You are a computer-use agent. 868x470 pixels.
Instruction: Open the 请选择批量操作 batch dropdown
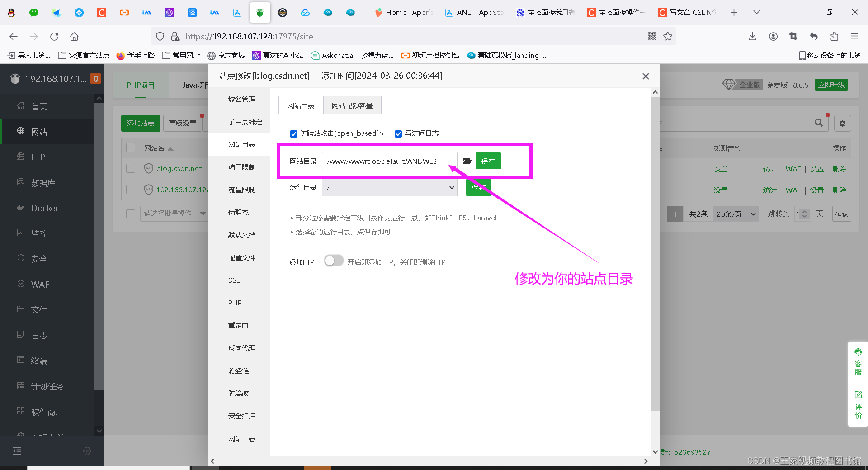pos(174,214)
